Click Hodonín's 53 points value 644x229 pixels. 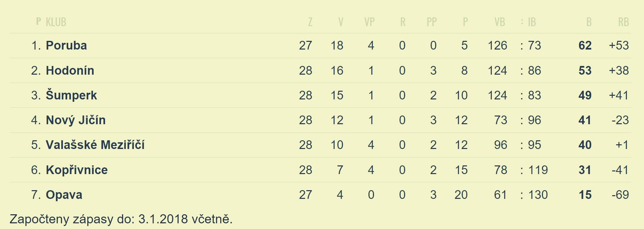tap(585, 71)
